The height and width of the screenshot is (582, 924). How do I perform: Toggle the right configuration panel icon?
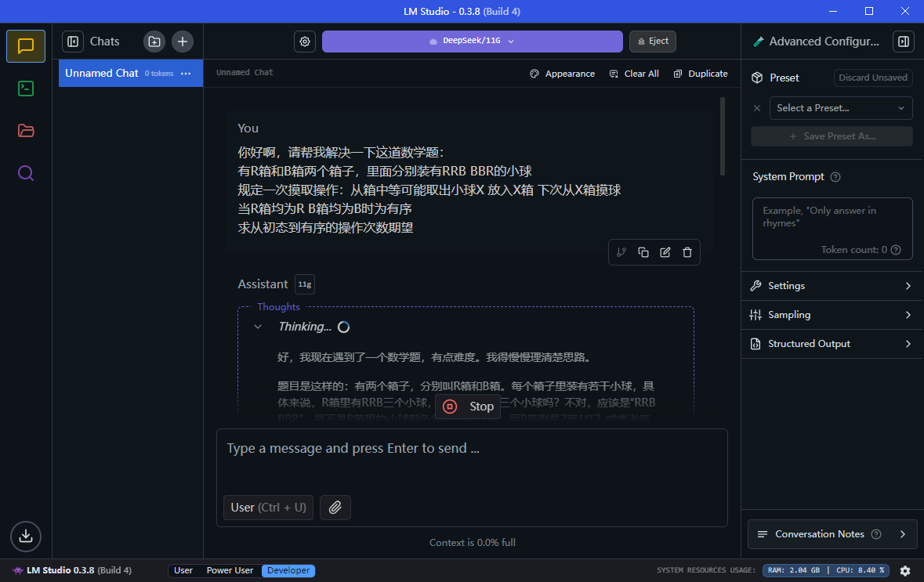(x=904, y=42)
